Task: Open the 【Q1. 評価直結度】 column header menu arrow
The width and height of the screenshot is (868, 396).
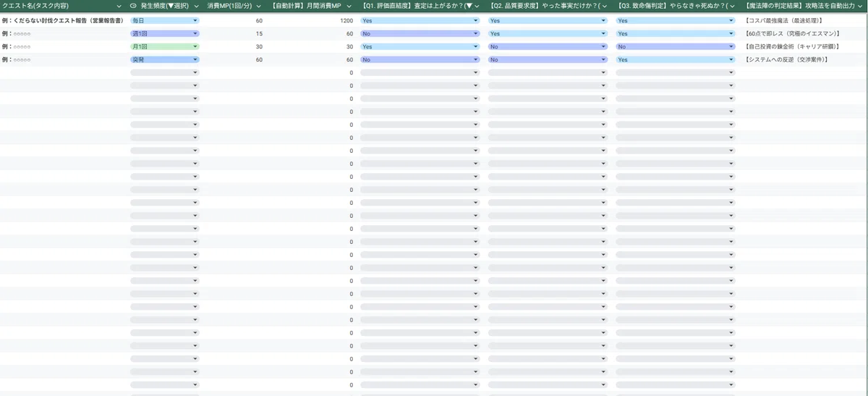Action: pos(476,7)
